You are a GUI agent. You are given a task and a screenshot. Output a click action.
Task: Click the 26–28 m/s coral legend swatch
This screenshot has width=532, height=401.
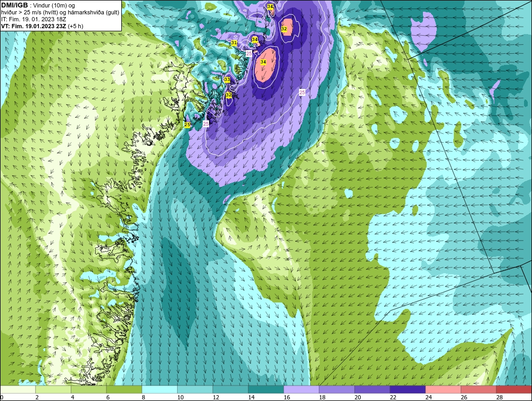(479, 389)
